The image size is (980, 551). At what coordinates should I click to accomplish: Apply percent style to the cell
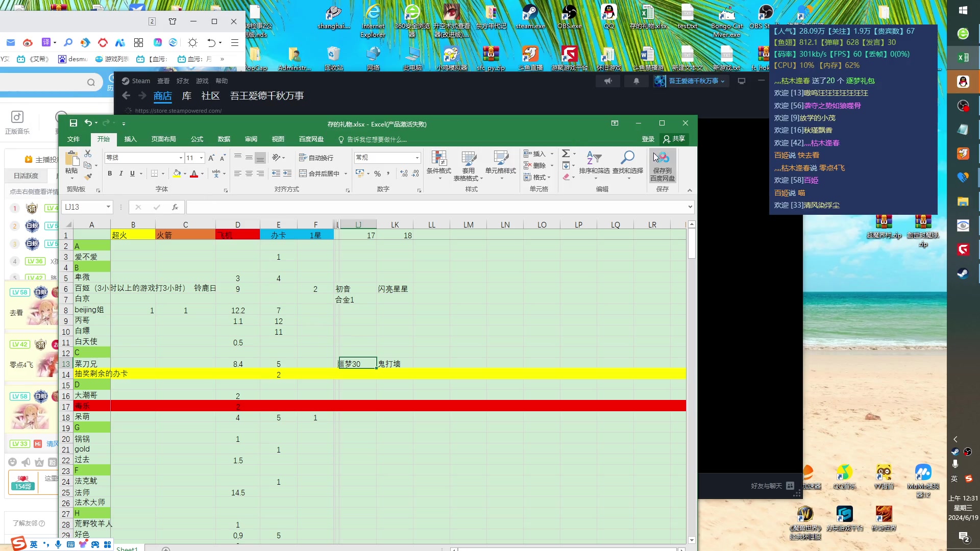378,174
